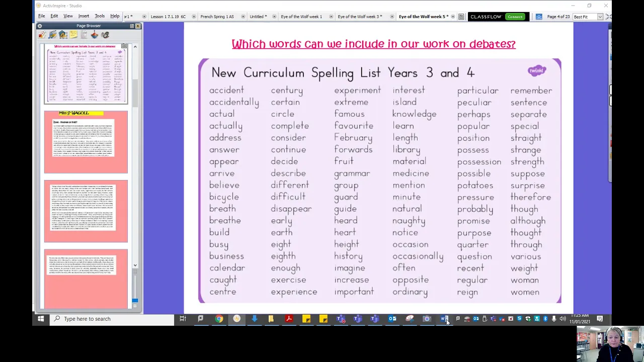Click the Page 4 of 23 indicator
Screen dimensions: 644x362
558,17
